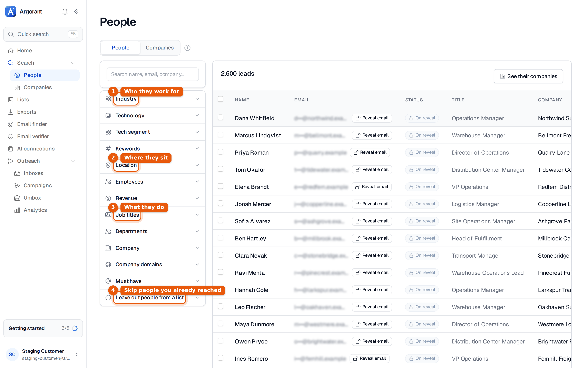Open the Search menu item in sidebar

point(41,63)
